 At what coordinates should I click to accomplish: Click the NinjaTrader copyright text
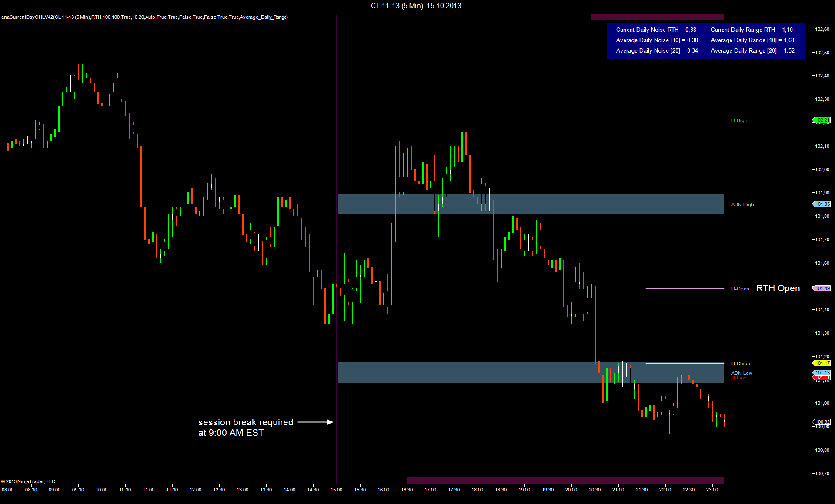point(28,481)
